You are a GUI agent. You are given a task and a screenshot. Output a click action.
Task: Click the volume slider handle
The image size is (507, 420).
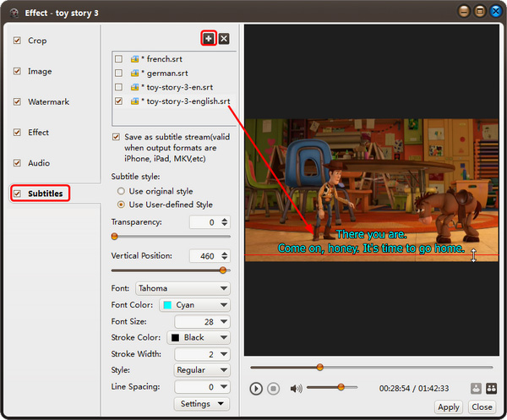click(341, 387)
